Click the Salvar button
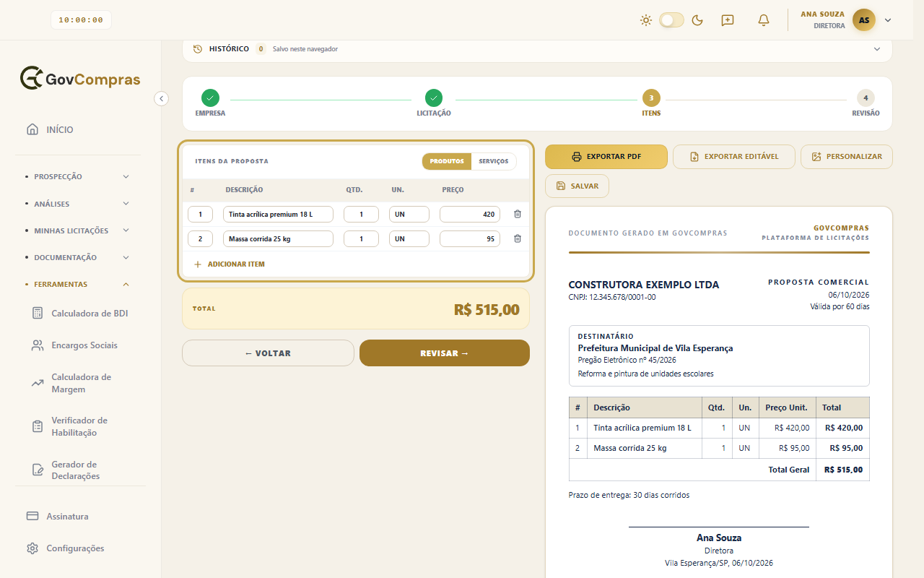Image resolution: width=924 pixels, height=578 pixels. click(577, 186)
